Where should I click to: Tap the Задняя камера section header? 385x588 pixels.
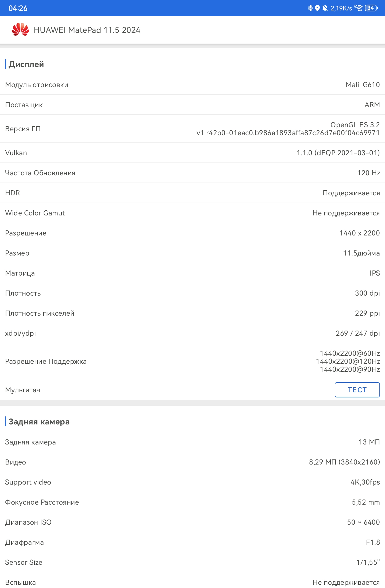tap(39, 421)
